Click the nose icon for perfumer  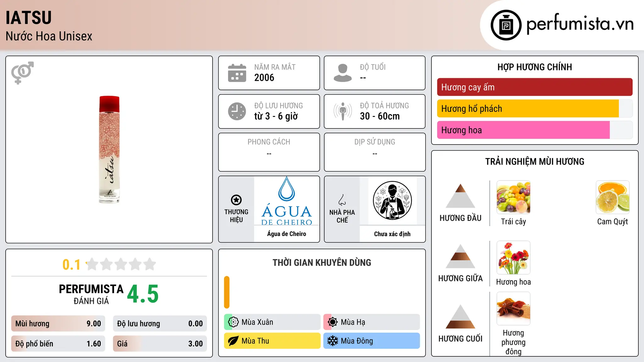coord(342,200)
